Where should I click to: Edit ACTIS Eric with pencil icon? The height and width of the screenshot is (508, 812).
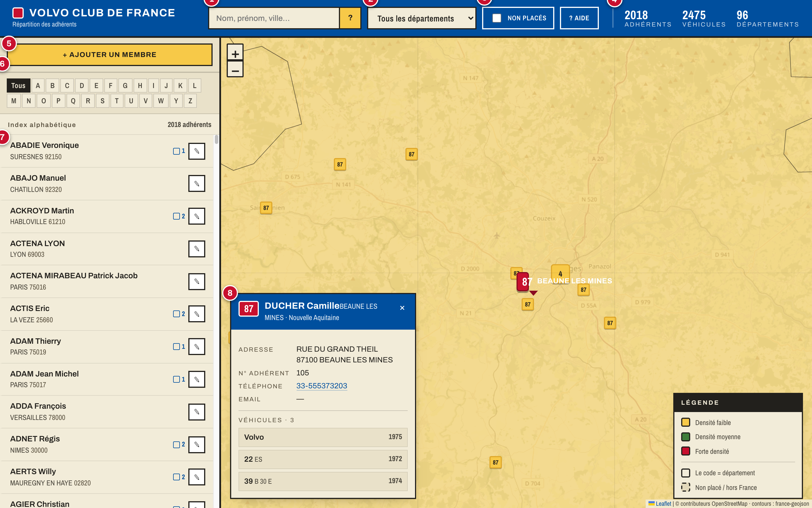coord(197,314)
